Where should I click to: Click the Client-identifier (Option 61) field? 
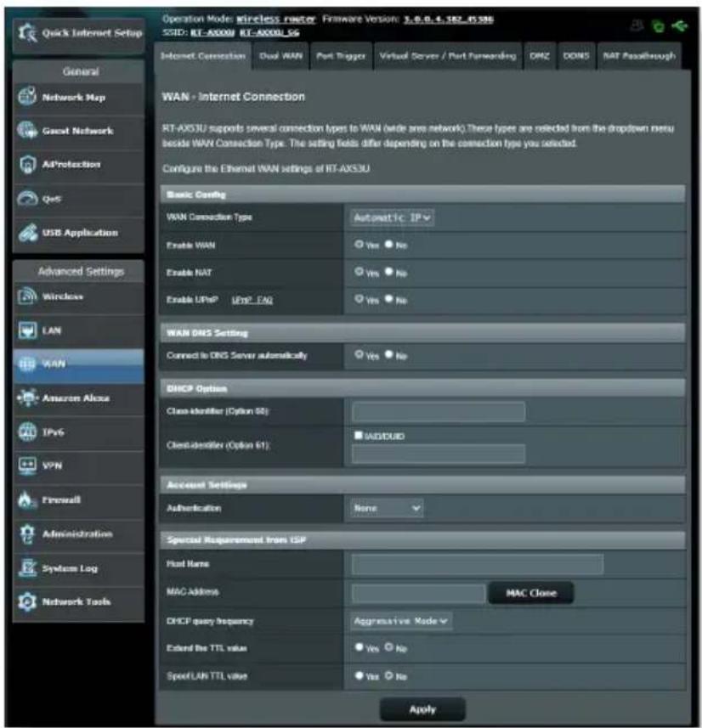(439, 454)
